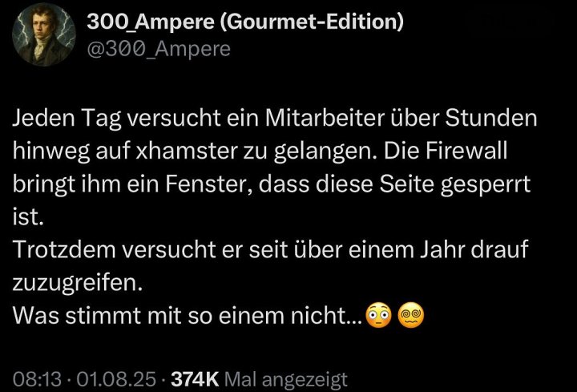Click the first line starting 'Jeden Tag'

[x=275, y=118]
